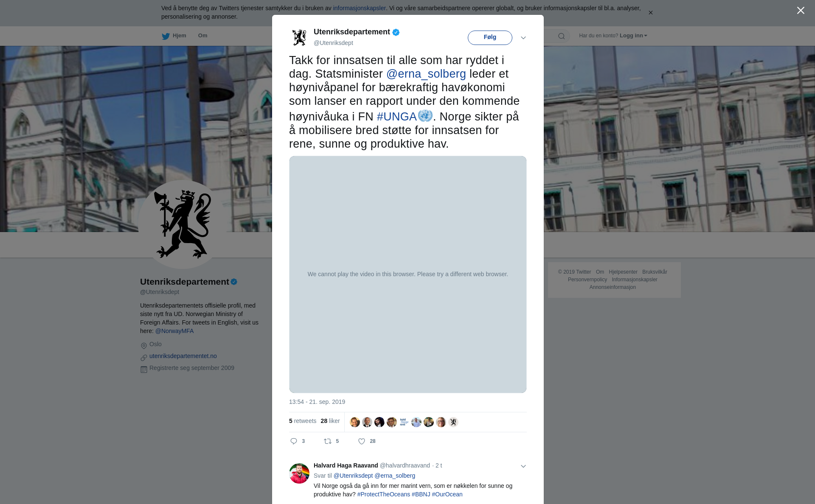Image resolution: width=815 pixels, height=504 pixels.
Task: Visit utenriksdepartementet.no website link
Action: point(183,356)
